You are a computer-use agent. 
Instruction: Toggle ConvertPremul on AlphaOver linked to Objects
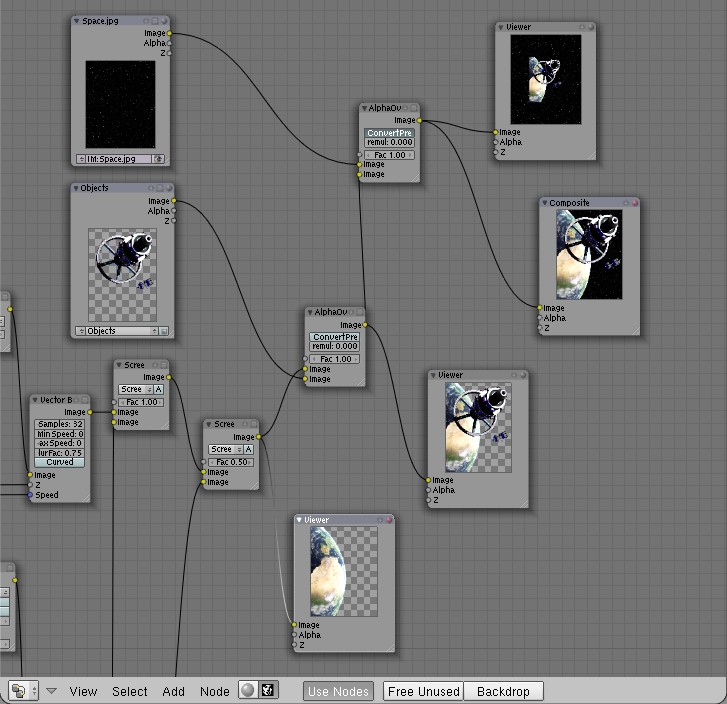(x=335, y=337)
